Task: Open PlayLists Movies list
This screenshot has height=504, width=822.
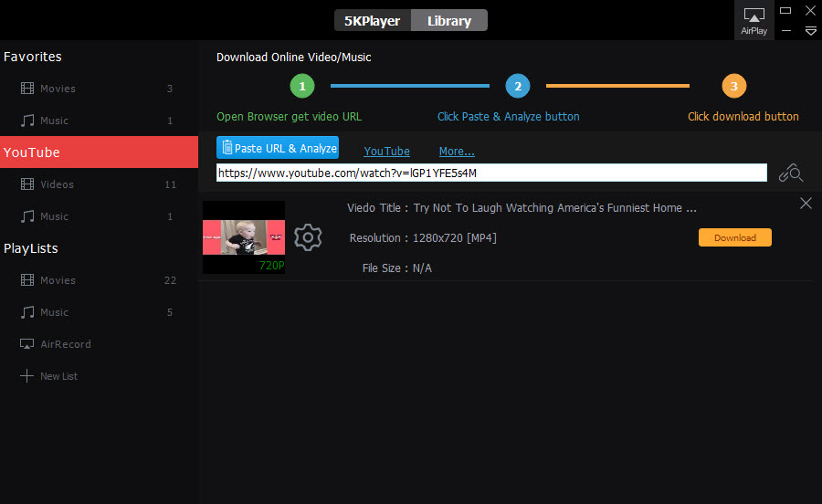Action: click(99, 280)
